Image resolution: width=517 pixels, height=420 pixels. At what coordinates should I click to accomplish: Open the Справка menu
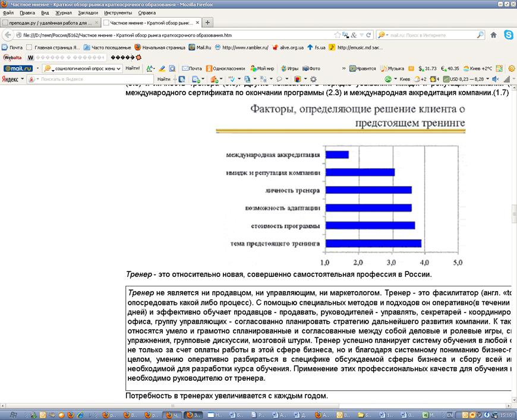point(147,13)
